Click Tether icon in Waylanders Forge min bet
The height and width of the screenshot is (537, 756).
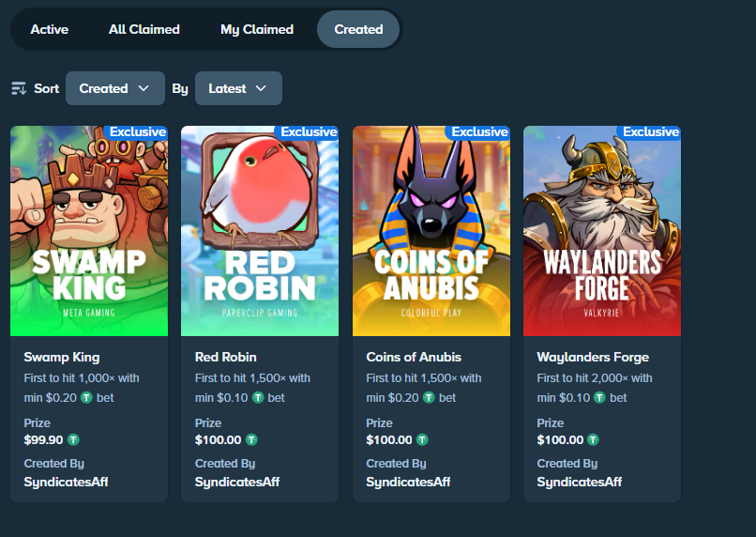pyautogui.click(x=599, y=397)
